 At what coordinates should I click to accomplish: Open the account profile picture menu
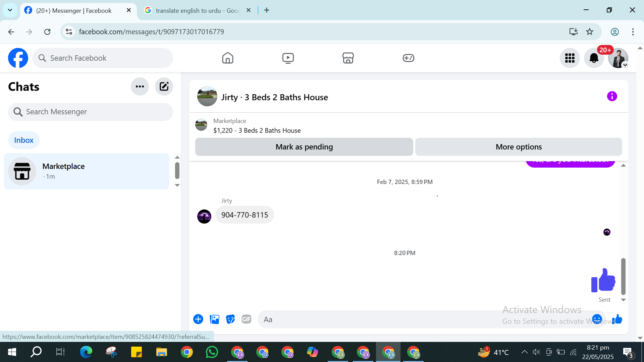[618, 58]
